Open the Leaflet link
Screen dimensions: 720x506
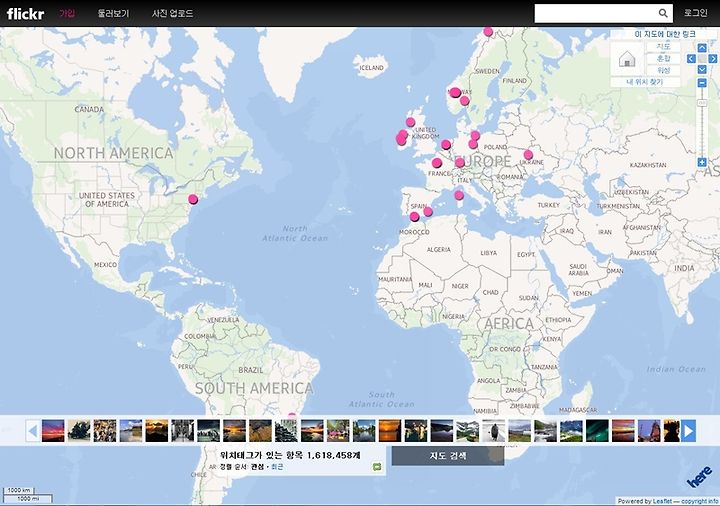[x=663, y=501]
